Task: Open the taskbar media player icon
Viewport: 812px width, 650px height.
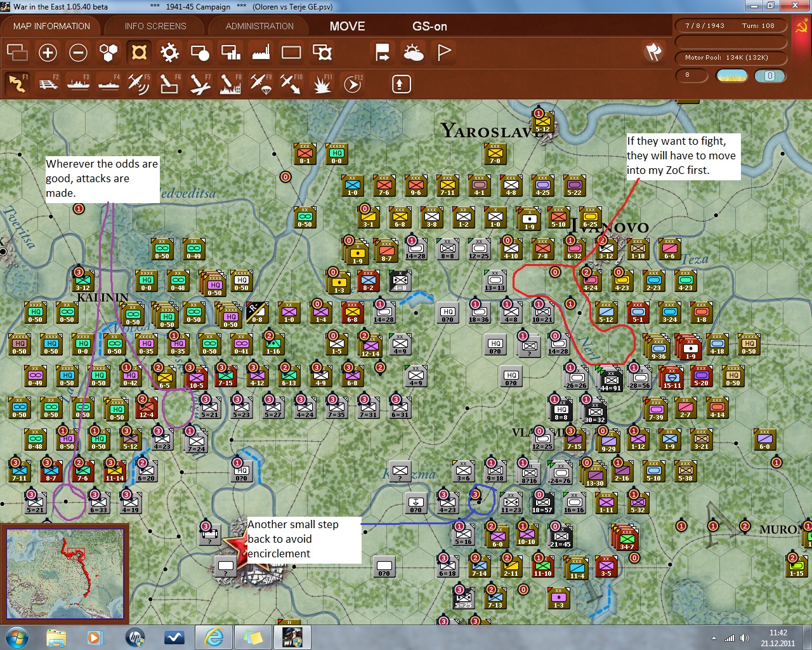Action: coord(95,637)
